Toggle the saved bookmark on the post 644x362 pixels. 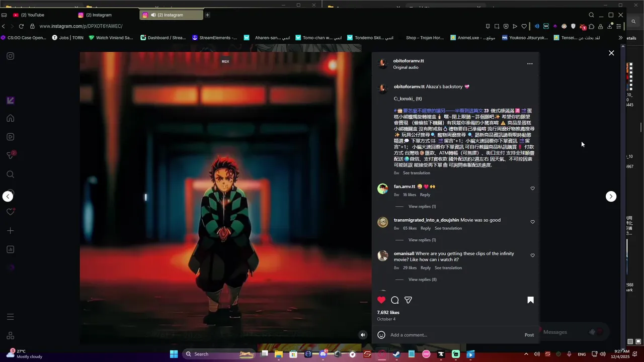[x=530, y=300]
